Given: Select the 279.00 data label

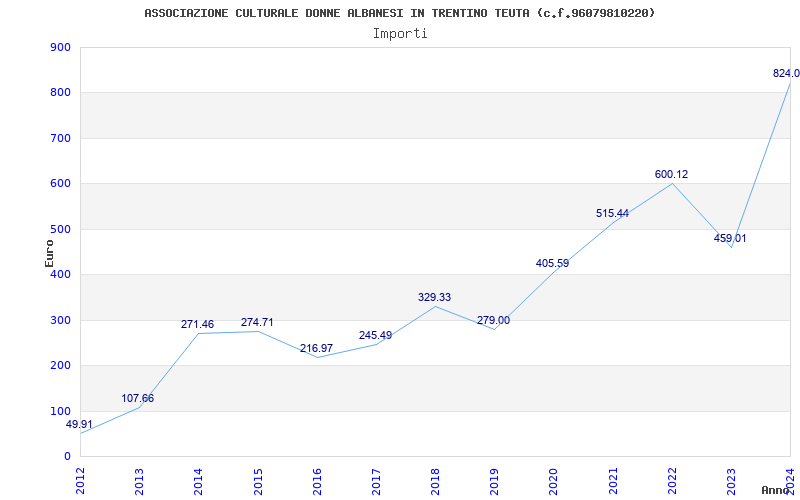Looking at the screenshot, I should click(493, 320).
